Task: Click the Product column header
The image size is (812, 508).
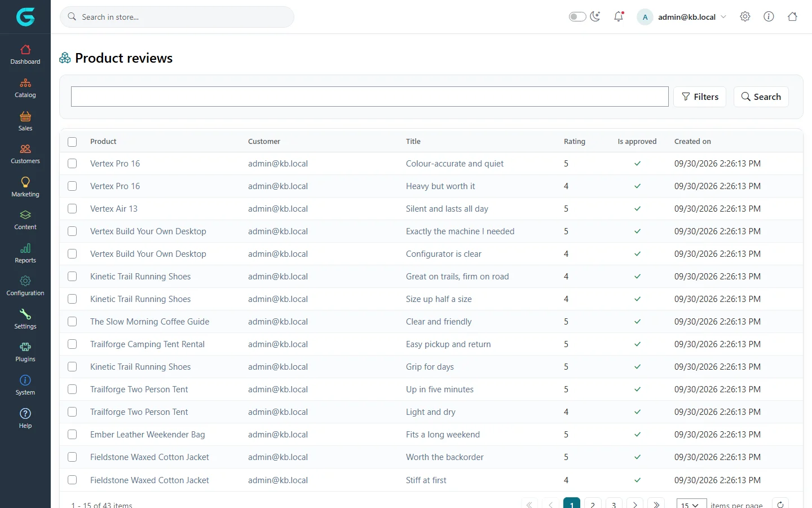Action: click(x=103, y=142)
